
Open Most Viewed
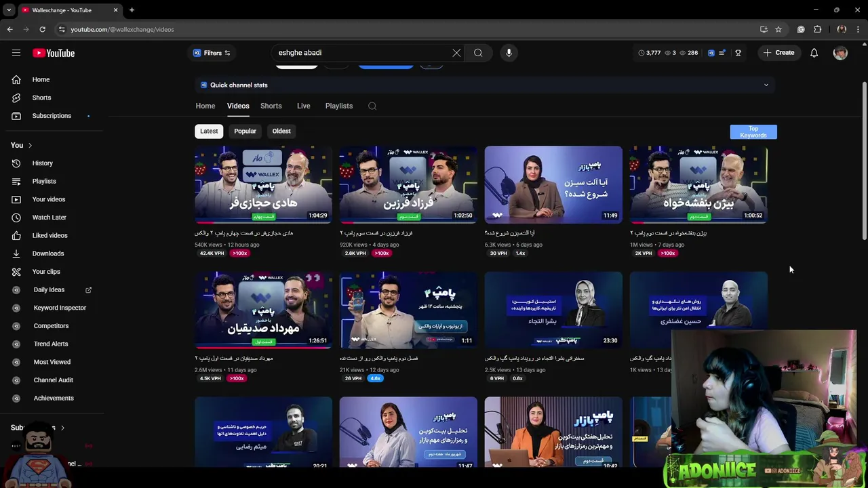(52, 362)
